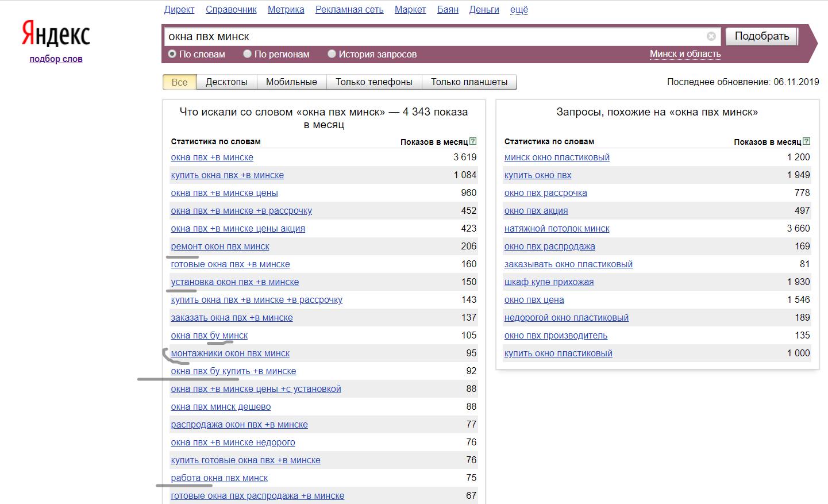The height and width of the screenshot is (504, 828).
Task: Open the query окна пвх +в минске цены акция
Action: 238,229
